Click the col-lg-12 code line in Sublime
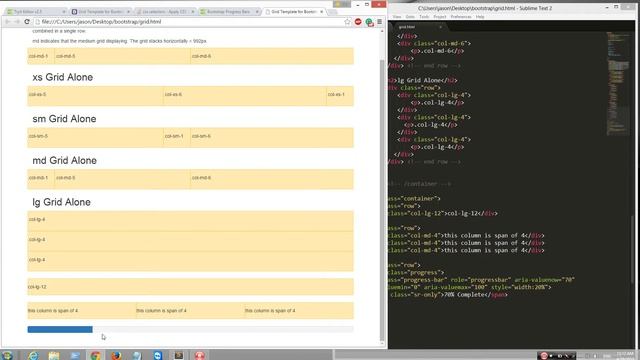Viewport: 640px width, 360px height. click(443, 213)
